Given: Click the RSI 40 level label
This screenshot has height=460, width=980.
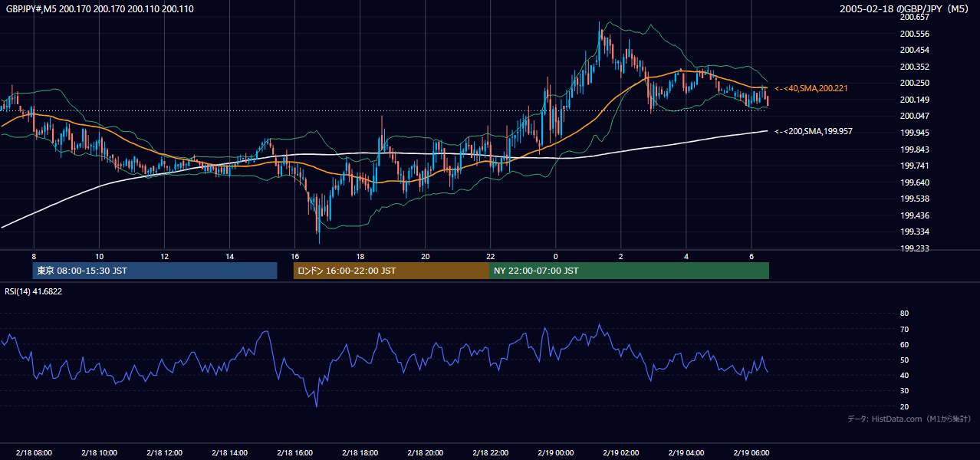Looking at the screenshot, I should click(x=904, y=375).
